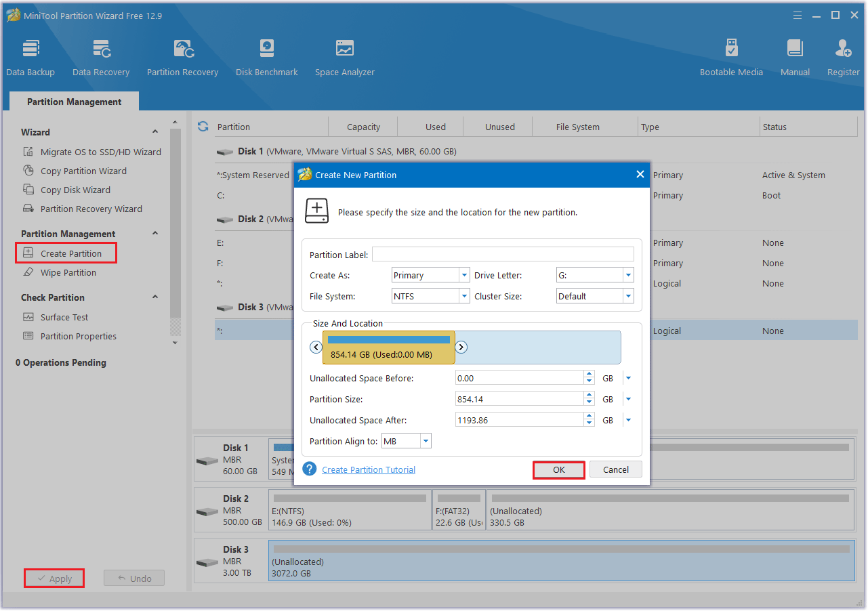Open Partition Recovery tool
The image size is (868, 611).
[x=183, y=58]
